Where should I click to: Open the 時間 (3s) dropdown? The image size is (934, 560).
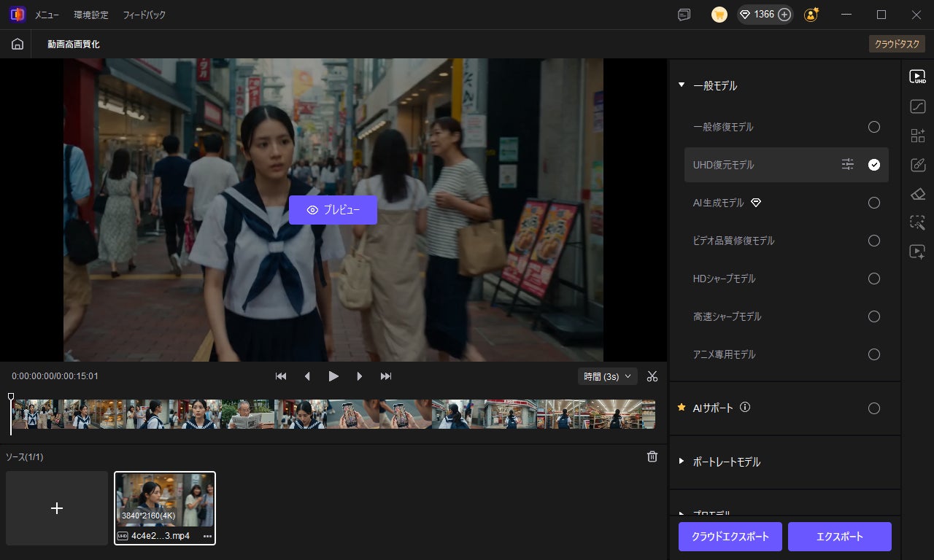click(x=607, y=376)
